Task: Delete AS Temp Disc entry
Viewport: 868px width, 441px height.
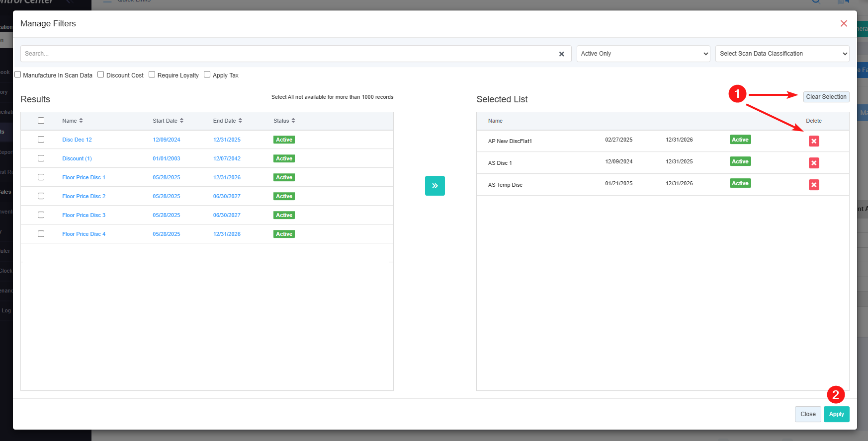Action: [x=813, y=185]
